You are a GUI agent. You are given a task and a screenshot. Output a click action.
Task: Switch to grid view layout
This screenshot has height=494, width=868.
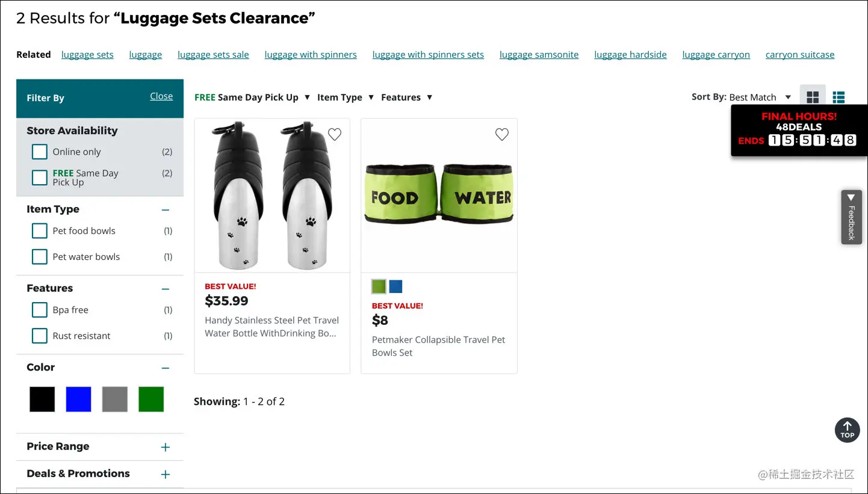pos(813,97)
